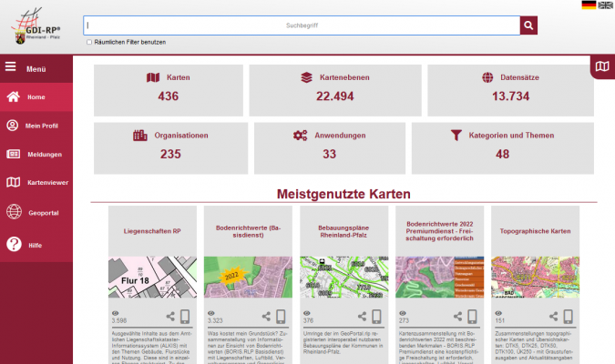This screenshot has width=615, height=364.
Task: Click the Anwendungen gears icon
Action: pos(300,136)
